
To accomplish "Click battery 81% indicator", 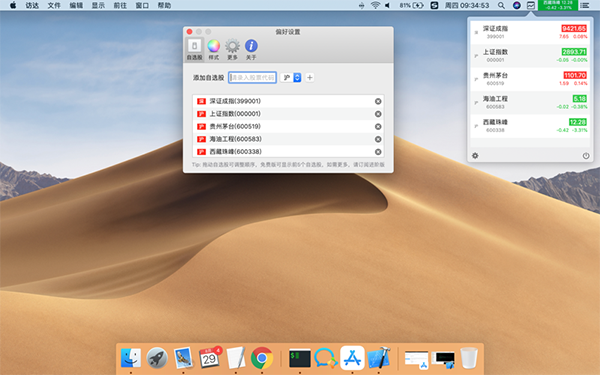I will 411,5.
